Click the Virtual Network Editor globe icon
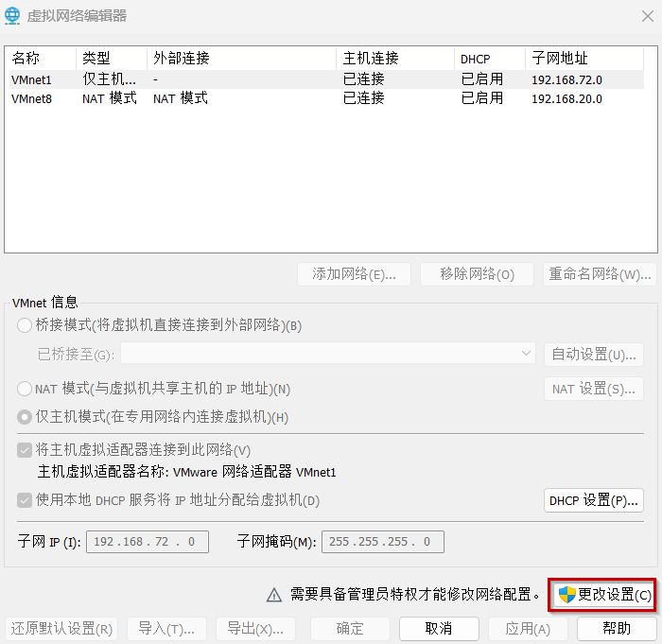The width and height of the screenshot is (662, 644). [12, 16]
